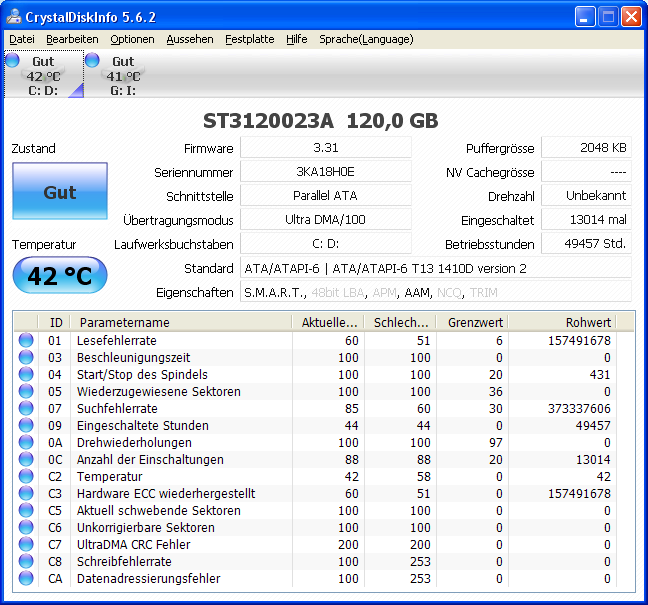
Task: Sort by the ID column header
Action: pos(54,322)
